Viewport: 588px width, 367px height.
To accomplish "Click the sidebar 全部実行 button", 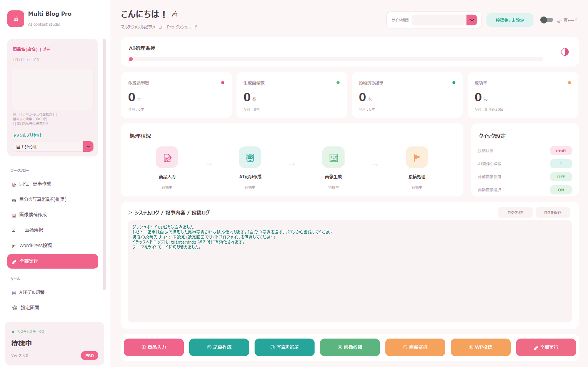I will [x=53, y=261].
